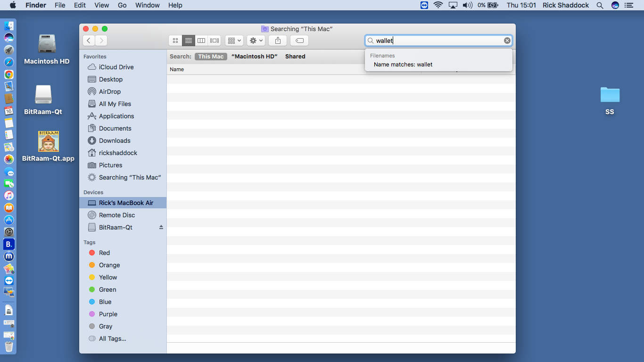Open Applications from the sidebar

[x=116, y=116]
